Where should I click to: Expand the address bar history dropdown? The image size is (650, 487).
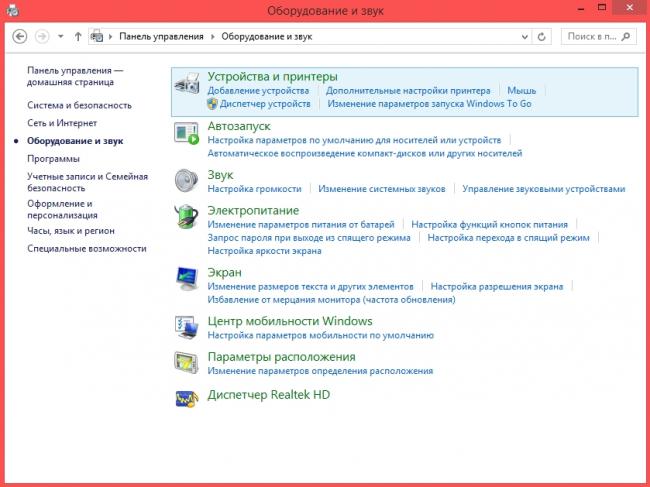click(x=525, y=36)
